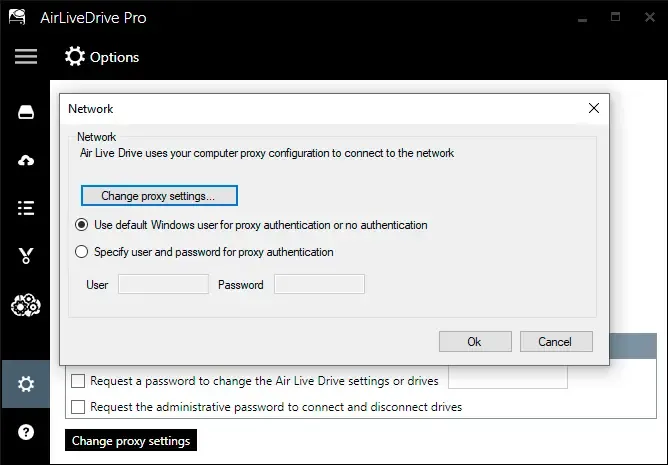The height and width of the screenshot is (465, 668).
Task: Click the black Change proxy settings button
Action: click(131, 440)
